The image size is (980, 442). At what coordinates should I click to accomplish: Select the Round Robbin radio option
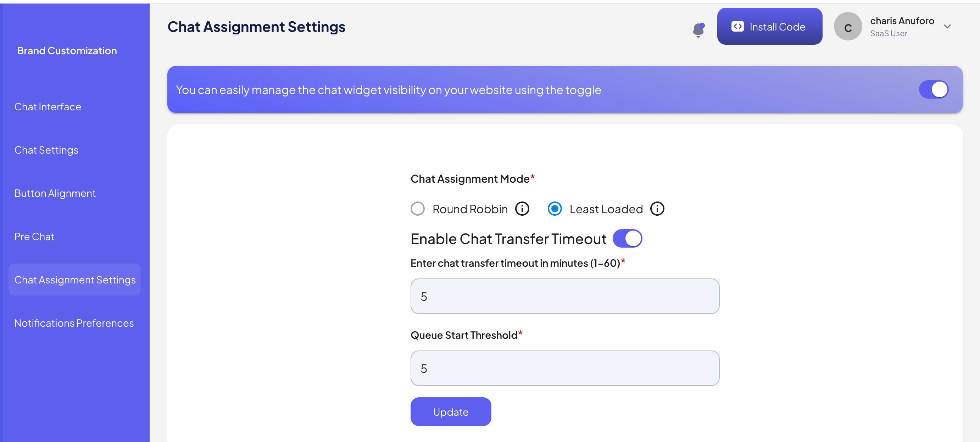tap(418, 209)
